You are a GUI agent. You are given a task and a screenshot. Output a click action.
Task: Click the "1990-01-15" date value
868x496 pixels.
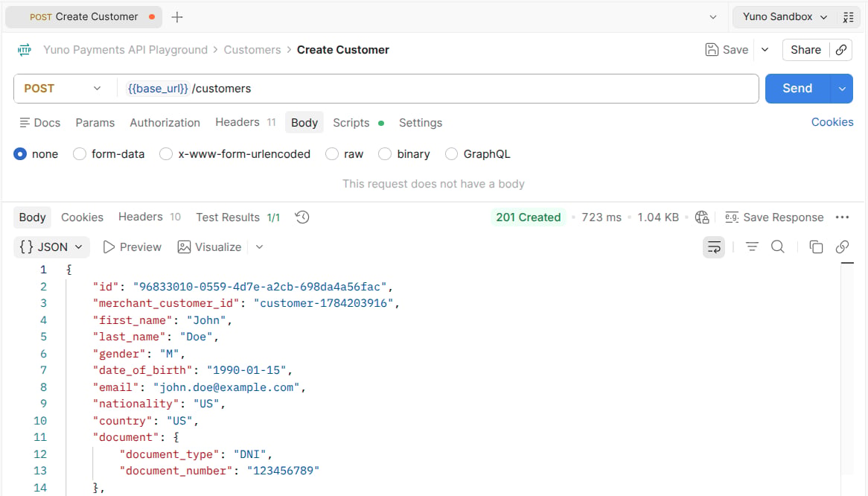246,370
